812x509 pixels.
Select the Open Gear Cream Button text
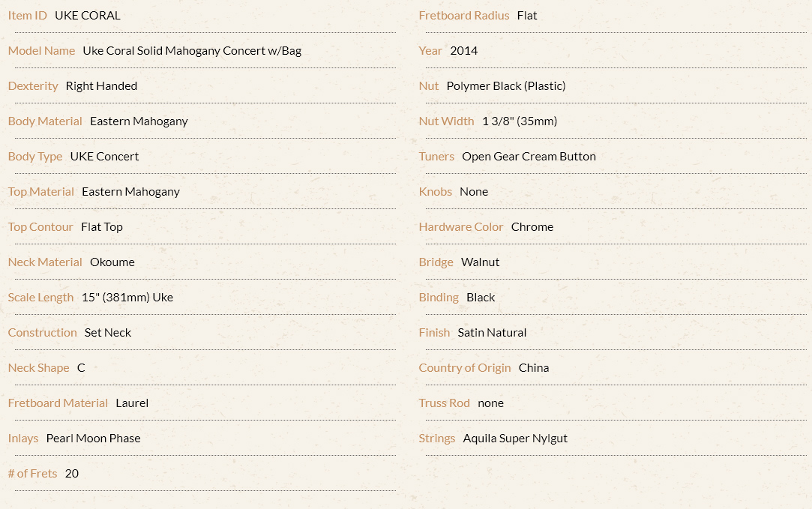(x=529, y=157)
